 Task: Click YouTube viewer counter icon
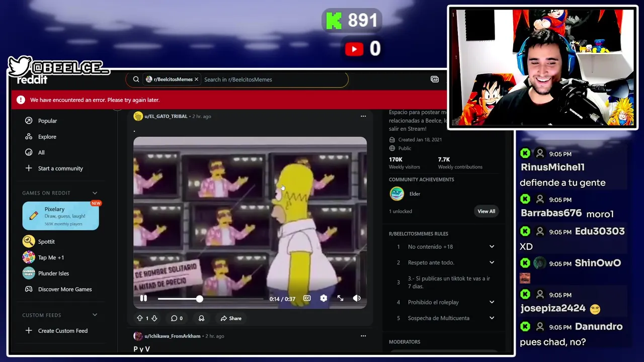click(x=354, y=49)
